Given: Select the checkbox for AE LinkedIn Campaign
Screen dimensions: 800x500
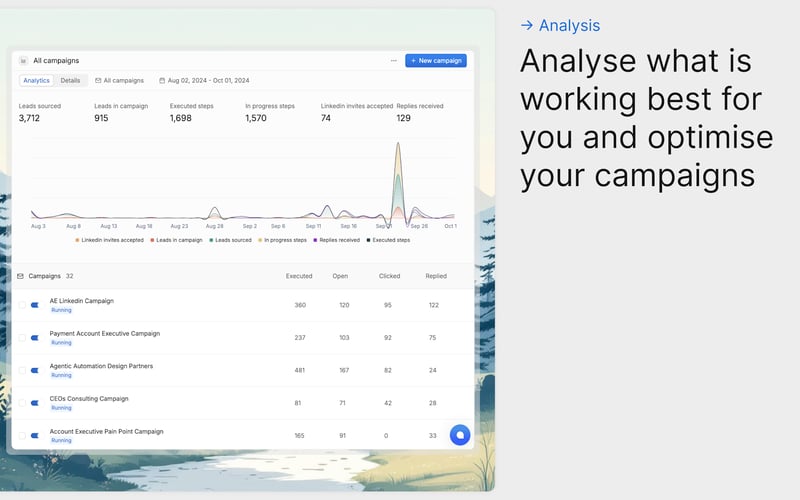Looking at the screenshot, I should coord(22,305).
